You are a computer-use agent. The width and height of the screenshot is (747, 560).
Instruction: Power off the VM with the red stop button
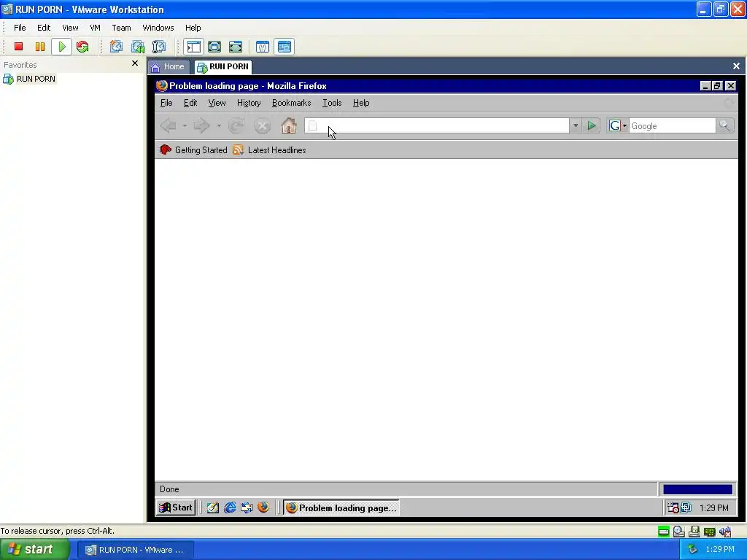coord(18,47)
